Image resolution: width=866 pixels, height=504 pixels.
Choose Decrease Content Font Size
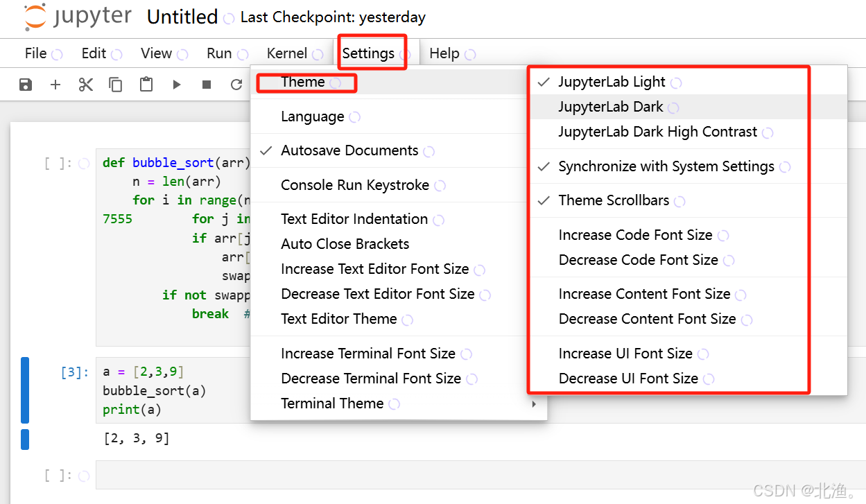click(689, 319)
